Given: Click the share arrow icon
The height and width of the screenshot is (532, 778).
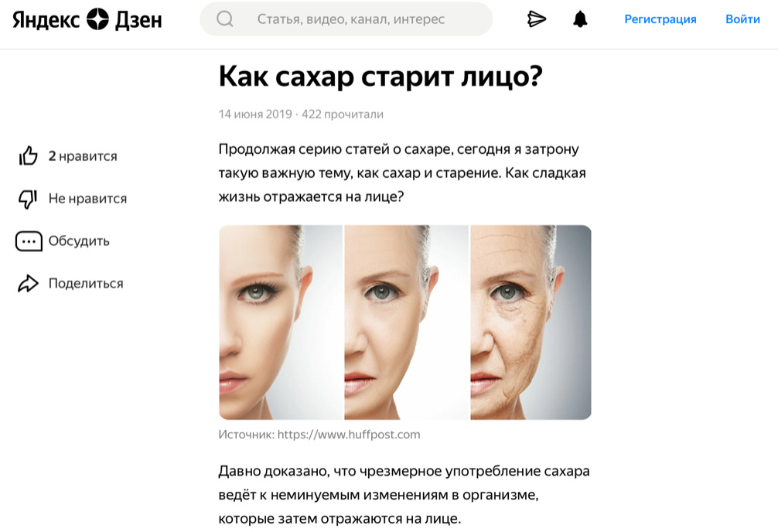Looking at the screenshot, I should [x=29, y=283].
